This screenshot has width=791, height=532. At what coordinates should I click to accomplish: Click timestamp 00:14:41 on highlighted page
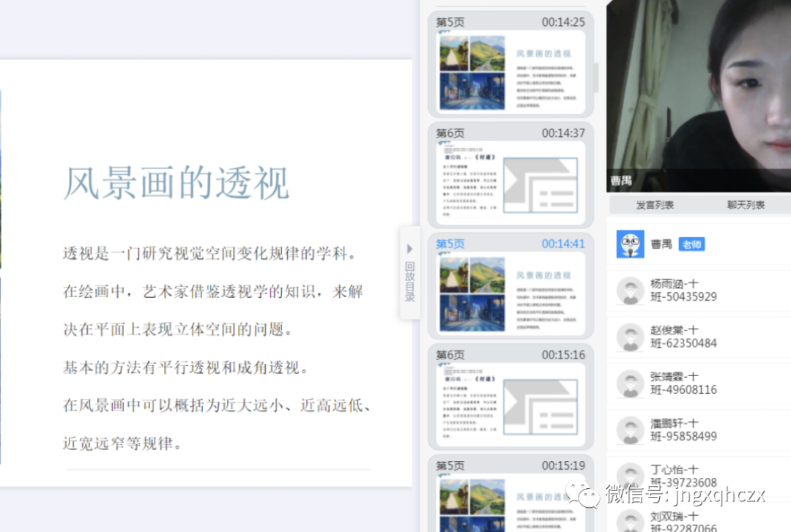[x=563, y=244]
